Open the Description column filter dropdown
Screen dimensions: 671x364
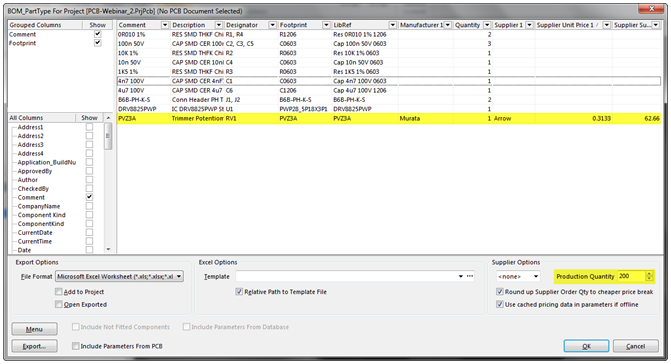tap(219, 25)
